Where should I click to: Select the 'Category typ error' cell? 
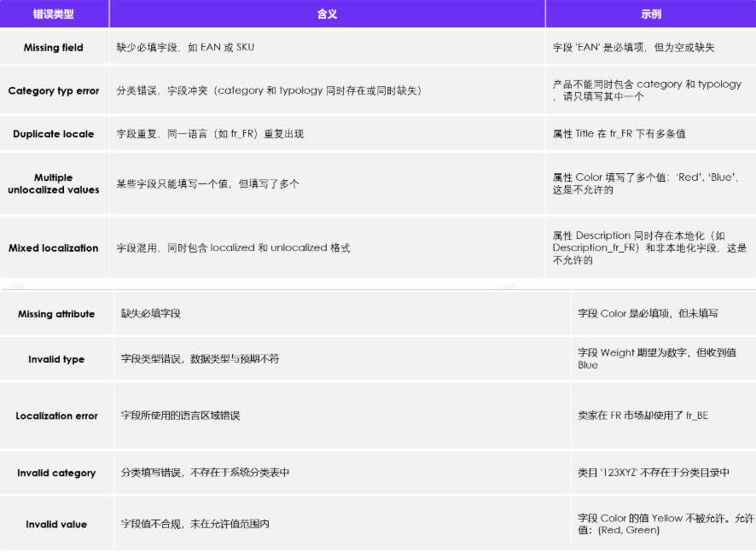tap(54, 90)
